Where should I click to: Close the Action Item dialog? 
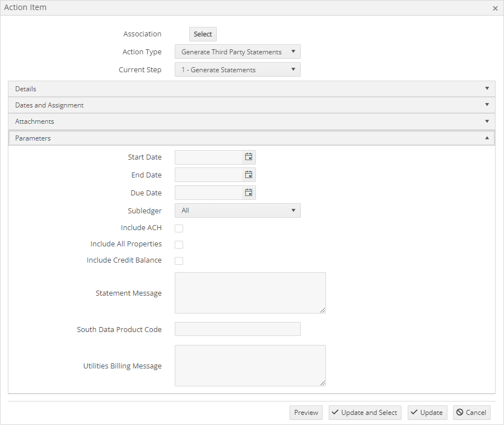[x=495, y=8]
